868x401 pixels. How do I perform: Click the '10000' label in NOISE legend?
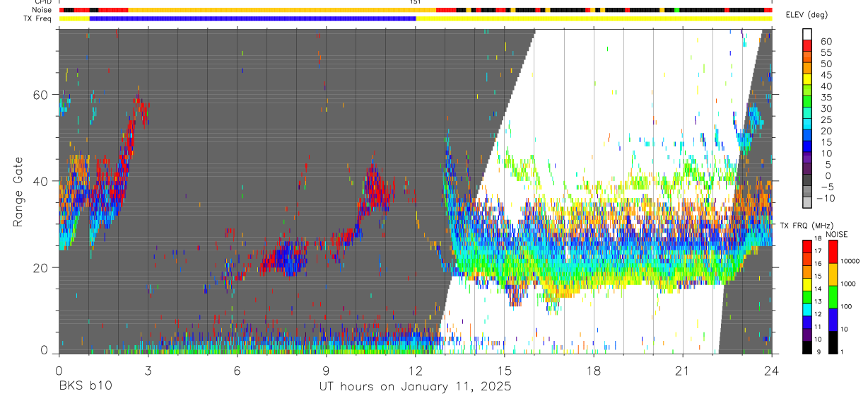click(850, 261)
